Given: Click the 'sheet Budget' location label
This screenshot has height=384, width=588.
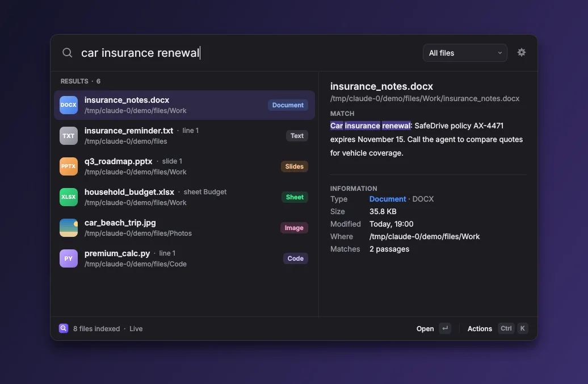Looking at the screenshot, I should click(x=205, y=192).
